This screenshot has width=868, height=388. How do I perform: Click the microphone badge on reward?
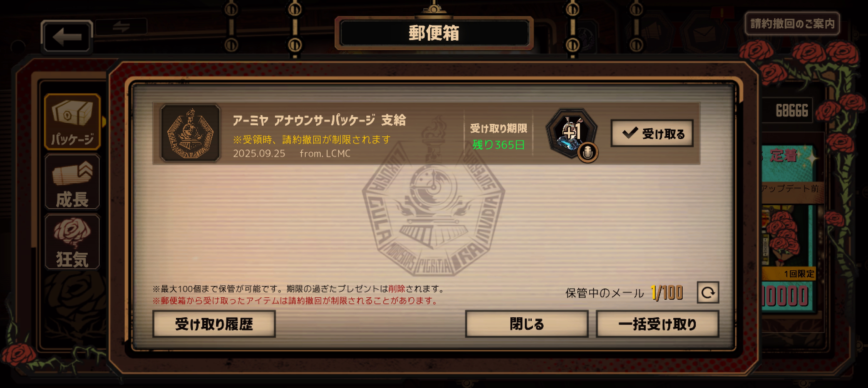(x=588, y=153)
